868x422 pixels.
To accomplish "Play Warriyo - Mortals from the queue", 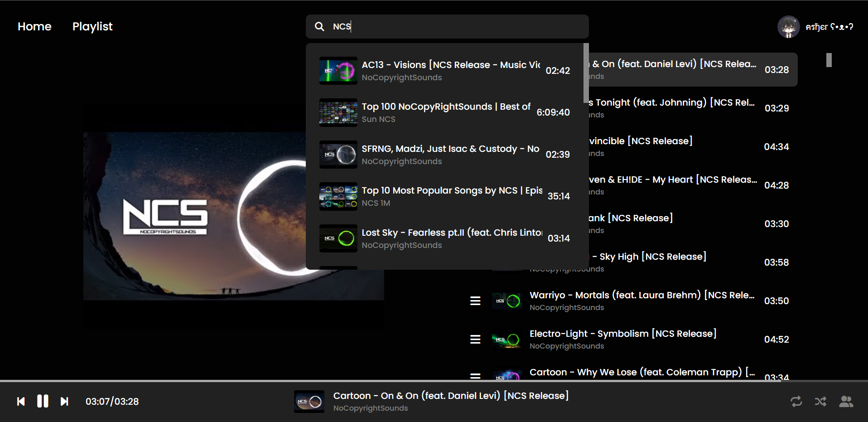I will [x=631, y=301].
